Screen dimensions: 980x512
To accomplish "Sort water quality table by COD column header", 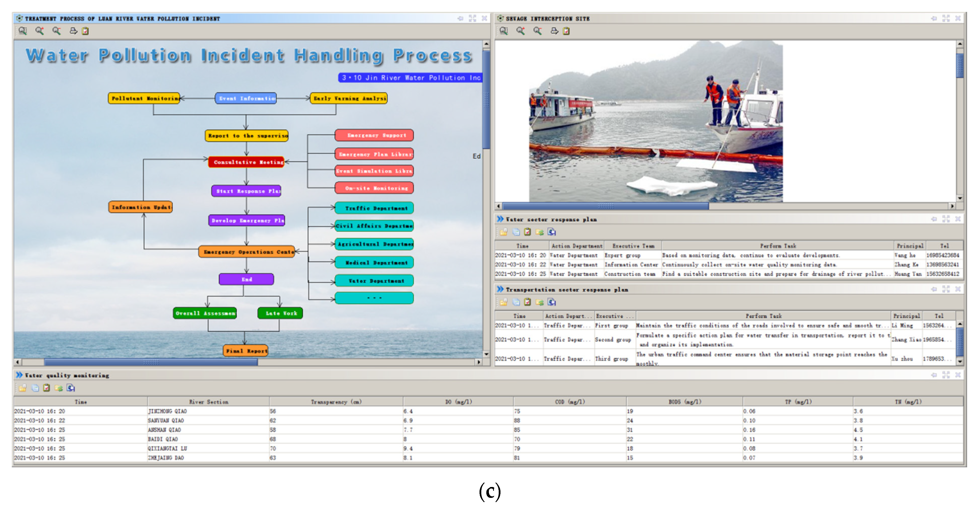I will pyautogui.click(x=569, y=402).
